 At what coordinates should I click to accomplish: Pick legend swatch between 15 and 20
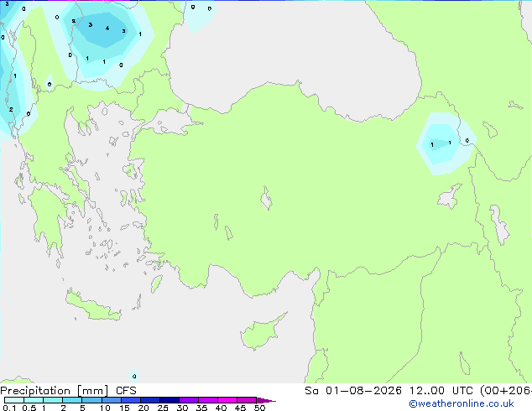(131, 400)
